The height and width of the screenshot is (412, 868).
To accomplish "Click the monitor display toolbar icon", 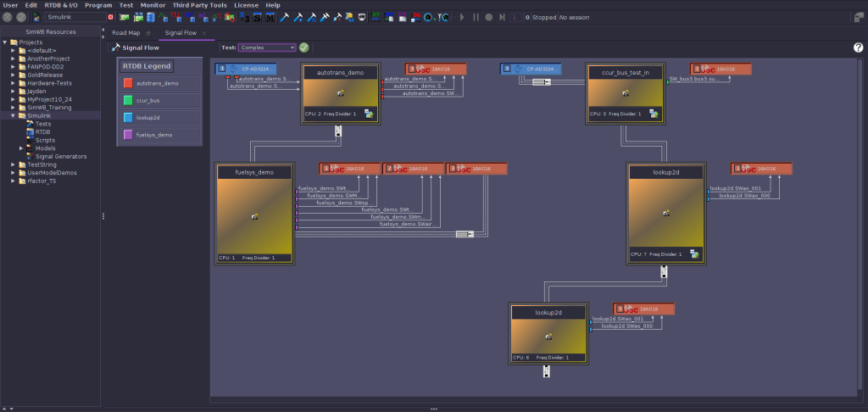I will (361, 17).
